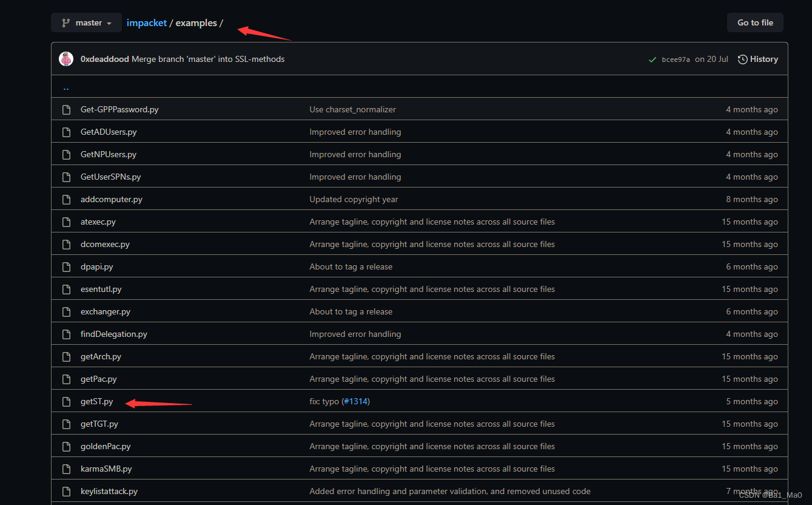Open the goldenPac.py file
The width and height of the screenshot is (812, 505).
tap(106, 446)
